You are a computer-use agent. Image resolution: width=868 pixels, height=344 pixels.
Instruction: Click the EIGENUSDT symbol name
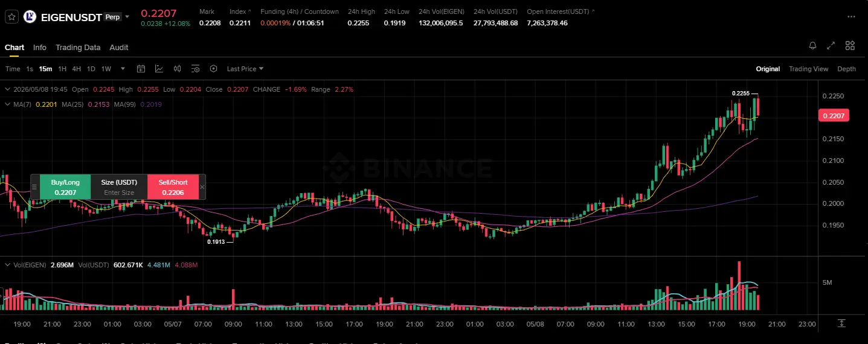(71, 18)
